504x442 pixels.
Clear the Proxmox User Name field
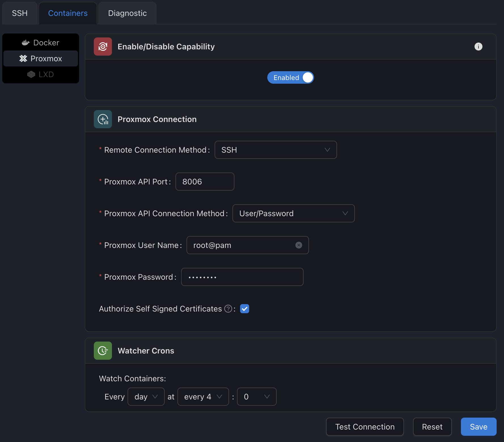(x=299, y=245)
